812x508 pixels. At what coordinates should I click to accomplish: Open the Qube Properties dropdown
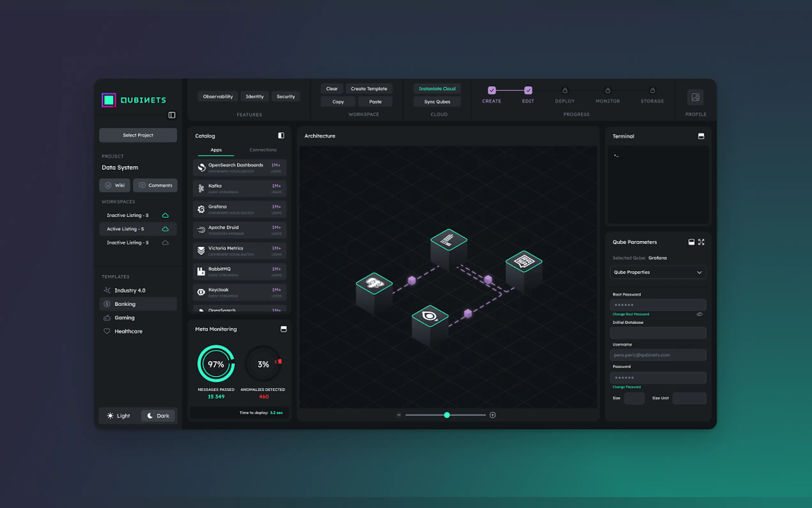(658, 272)
